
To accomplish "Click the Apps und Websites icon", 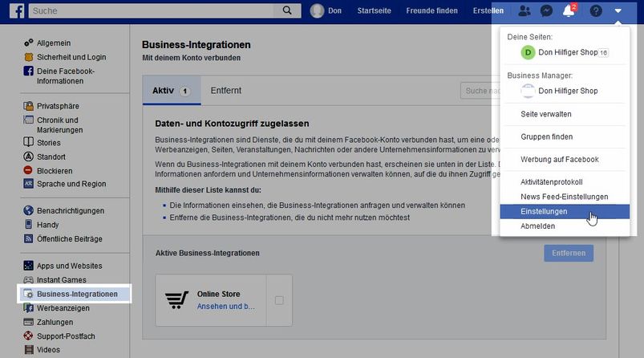I will [28, 266].
